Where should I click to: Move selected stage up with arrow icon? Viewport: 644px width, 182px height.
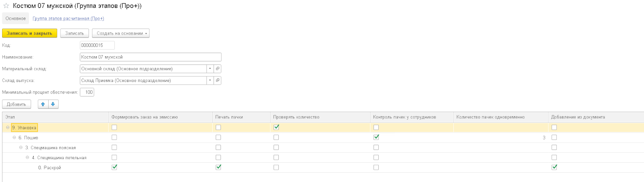point(43,104)
